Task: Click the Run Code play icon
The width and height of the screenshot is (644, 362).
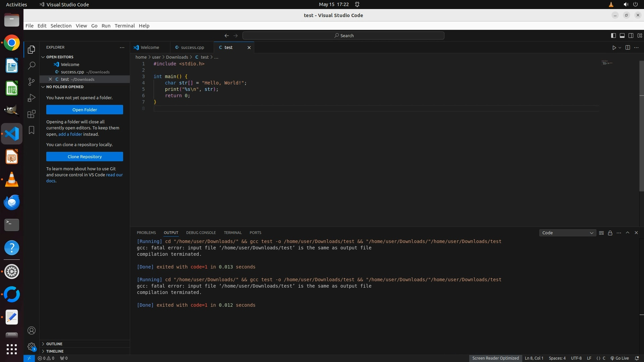Action: (614, 48)
